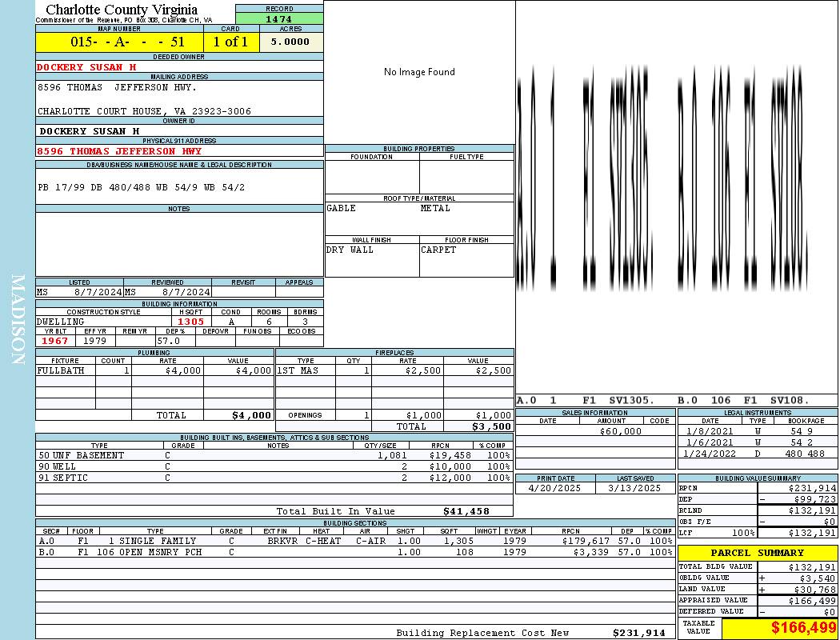Click MADISON district label on sidebar
Image resolution: width=840 pixels, height=640 pixels.
[x=18, y=320]
